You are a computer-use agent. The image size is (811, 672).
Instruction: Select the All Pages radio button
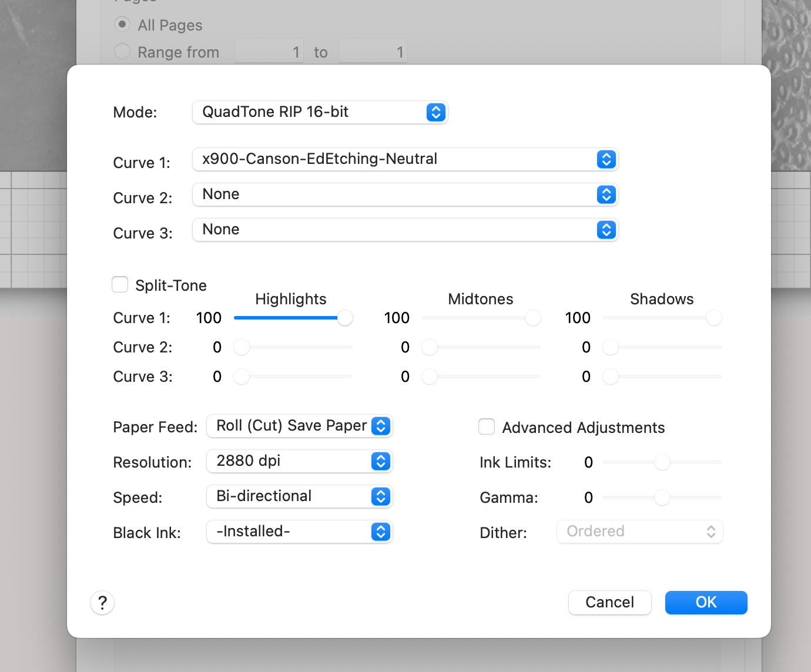[x=122, y=25]
